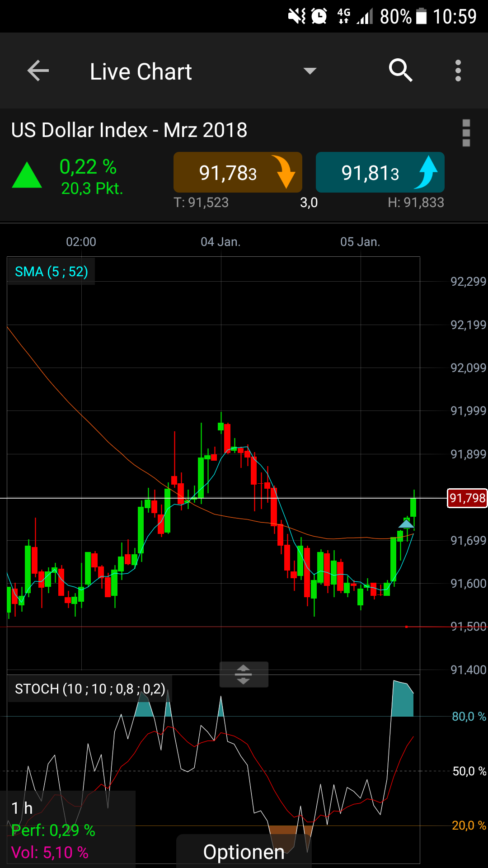The width and height of the screenshot is (488, 868).
Task: Click the Vol: 5,10 % text
Action: [x=50, y=853]
